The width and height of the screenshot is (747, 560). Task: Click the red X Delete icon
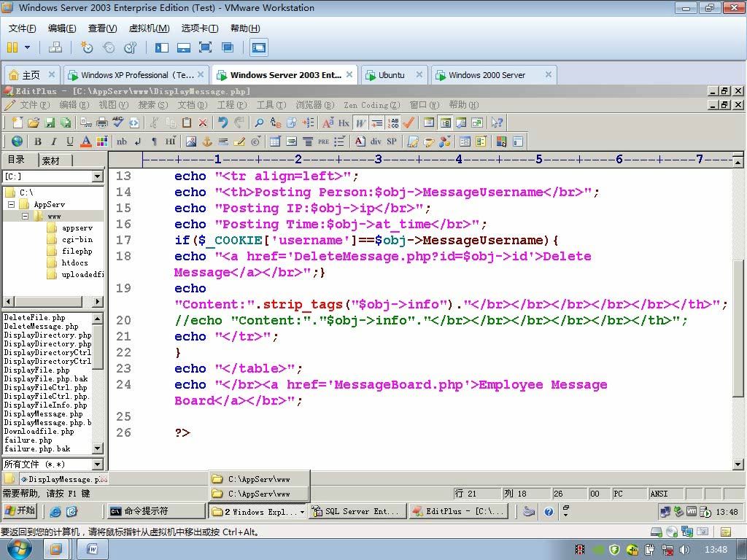[203, 122]
